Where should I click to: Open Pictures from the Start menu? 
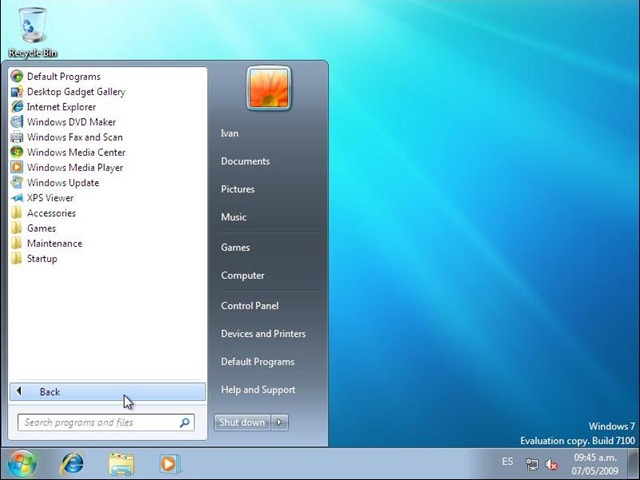click(x=238, y=189)
